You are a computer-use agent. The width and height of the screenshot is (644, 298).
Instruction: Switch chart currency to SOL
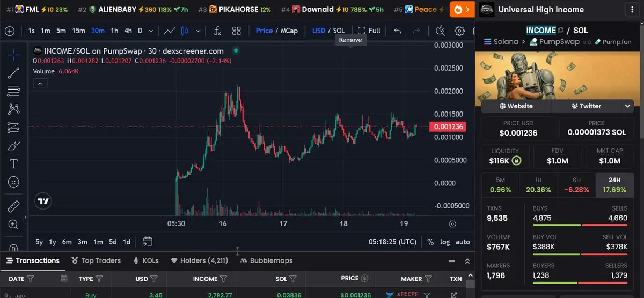[339, 31]
